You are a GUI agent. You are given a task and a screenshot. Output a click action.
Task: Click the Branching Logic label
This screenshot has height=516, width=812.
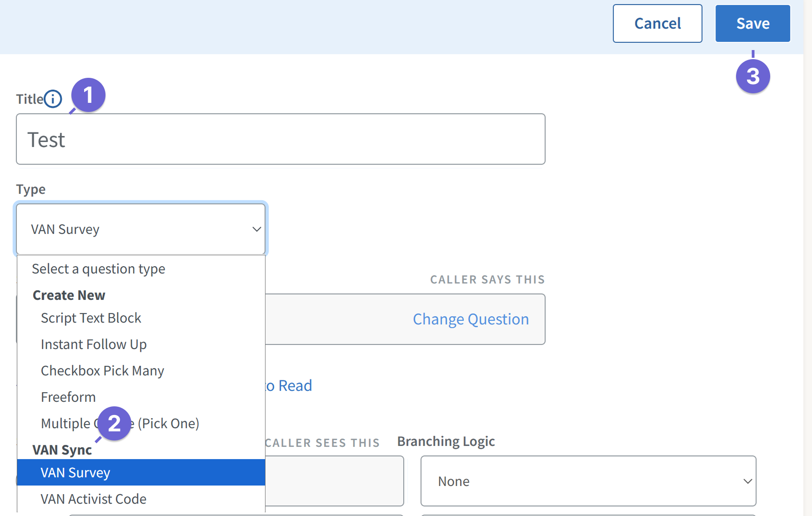pos(446,441)
